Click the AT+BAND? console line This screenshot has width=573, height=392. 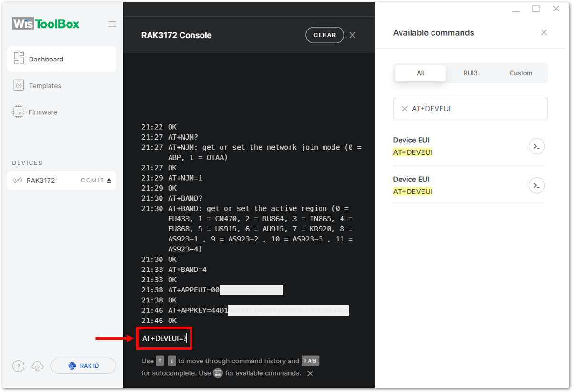point(172,198)
